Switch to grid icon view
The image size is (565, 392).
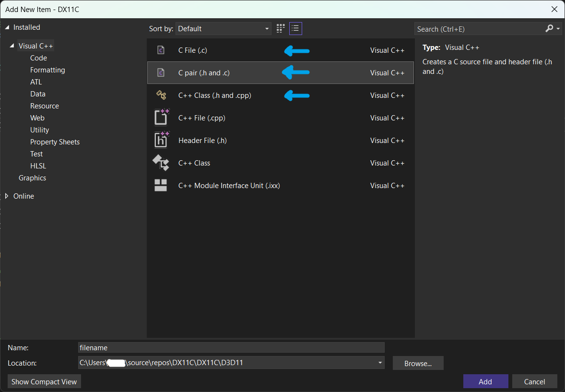point(281,29)
